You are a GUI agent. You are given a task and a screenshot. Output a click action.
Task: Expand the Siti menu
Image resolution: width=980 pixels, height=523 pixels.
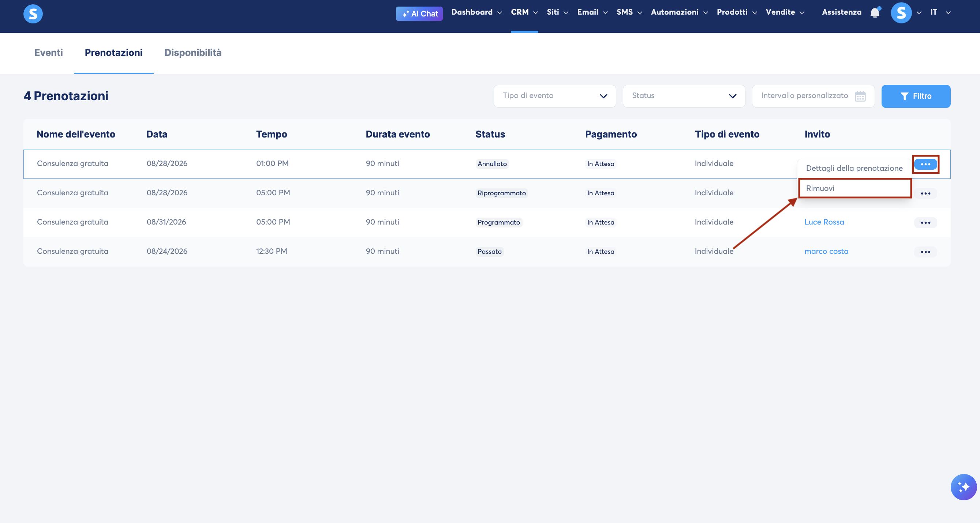pos(557,12)
